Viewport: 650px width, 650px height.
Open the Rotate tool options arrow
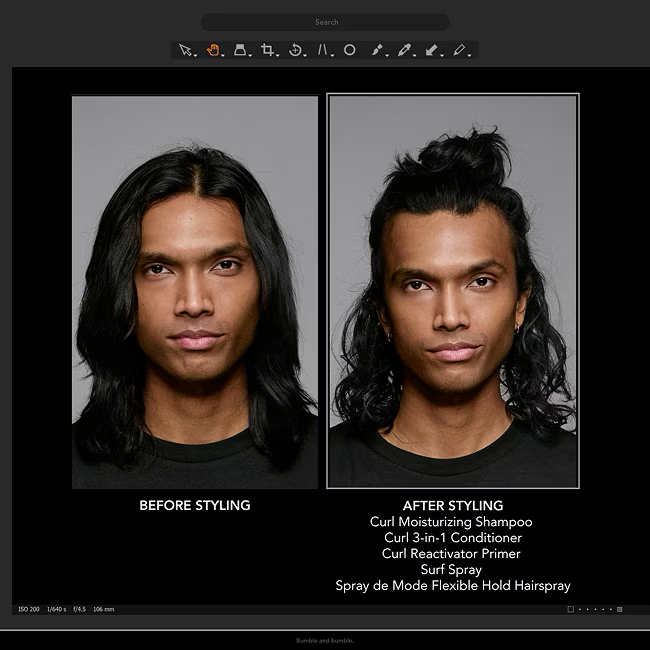coord(305,55)
